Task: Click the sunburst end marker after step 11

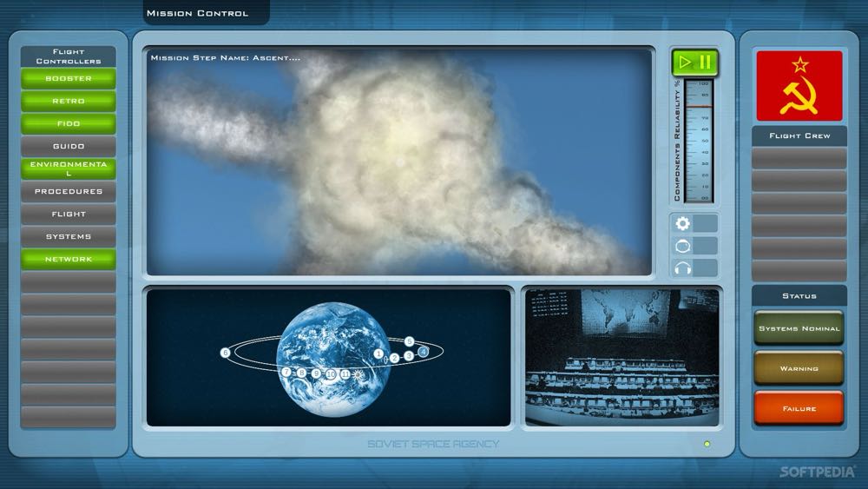Action: (358, 375)
